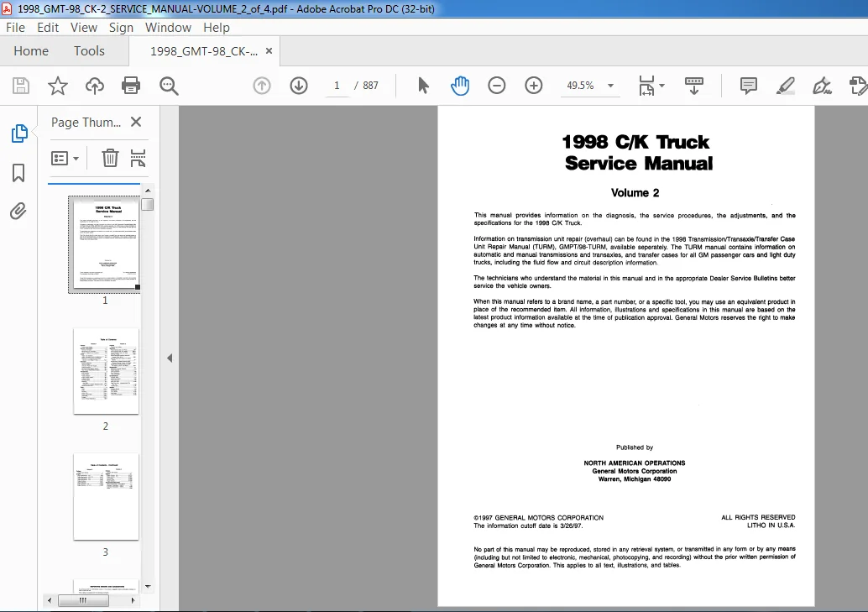Click the Acrobat PDF title bar icon
Screen dimensions: 868x612
[7, 8]
